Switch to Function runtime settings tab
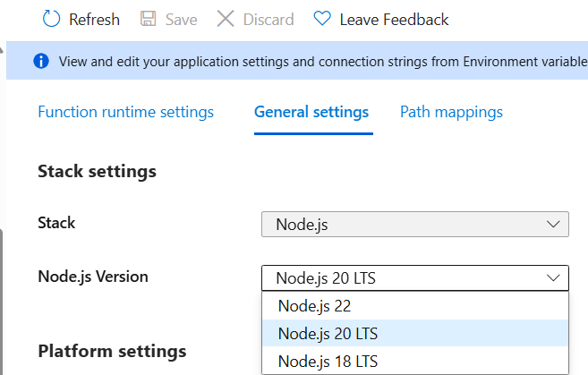 (x=125, y=112)
